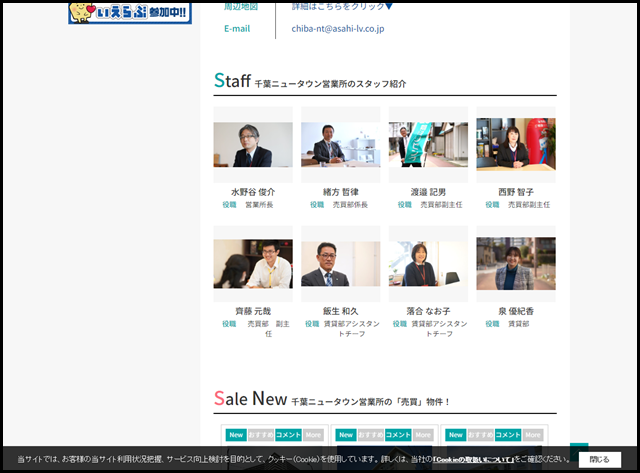Click the Sale New section heading
Image resolution: width=640 pixels, height=473 pixels.
click(x=332, y=398)
